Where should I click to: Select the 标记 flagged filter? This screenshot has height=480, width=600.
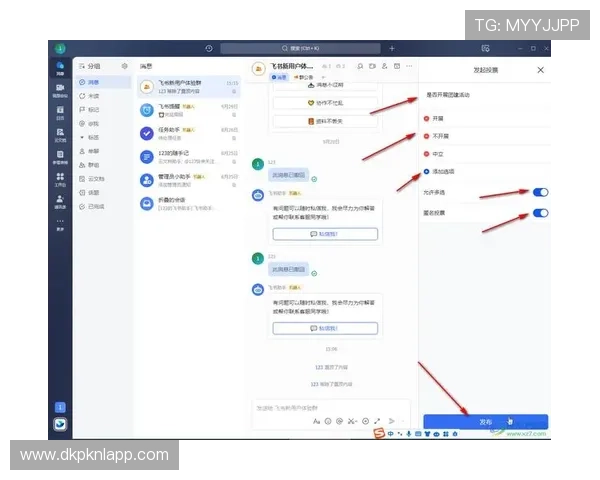coord(103,110)
